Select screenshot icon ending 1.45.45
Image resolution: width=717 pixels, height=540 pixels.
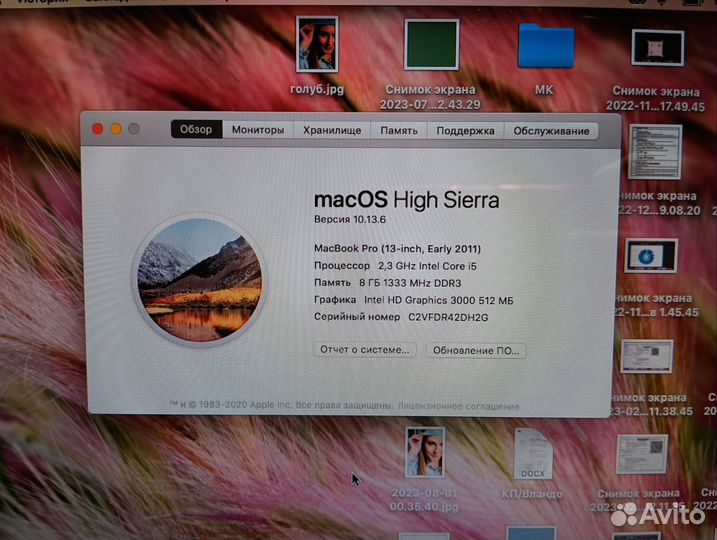651,255
